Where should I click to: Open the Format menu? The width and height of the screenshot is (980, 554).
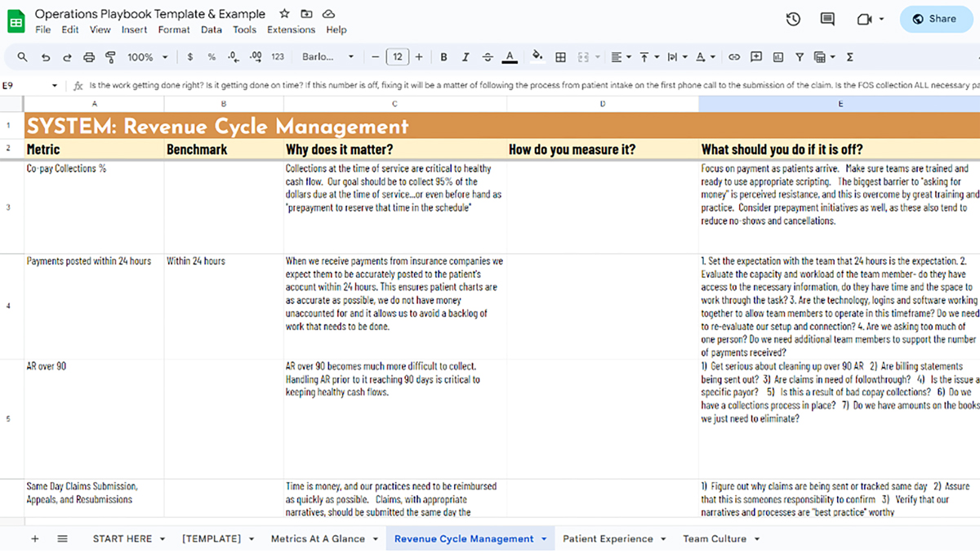tap(174, 29)
